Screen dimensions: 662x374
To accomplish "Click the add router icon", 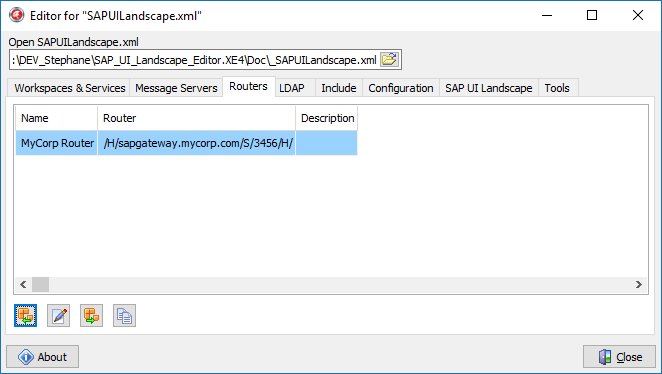I will coord(25,315).
